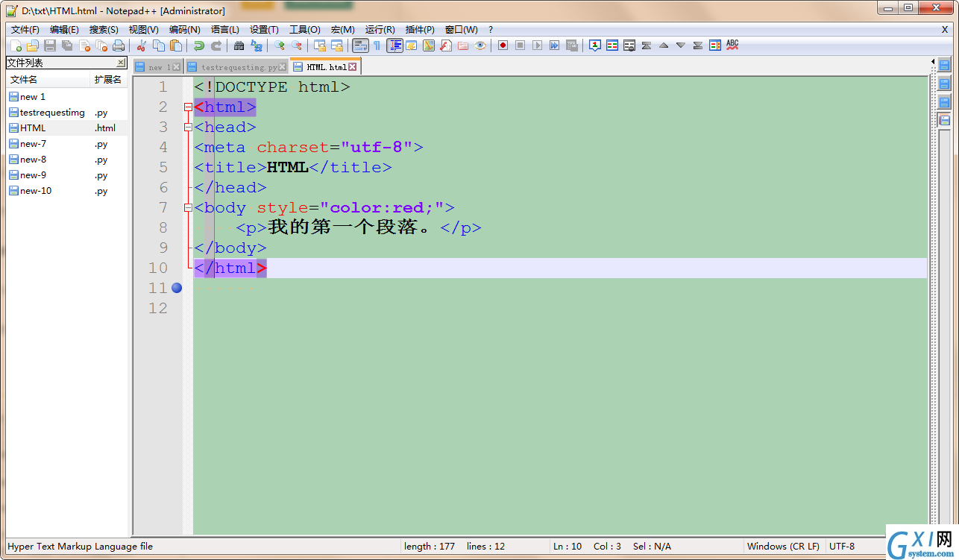Open the Document Map icon
Image resolution: width=959 pixels, height=560 pixels.
coord(429,45)
